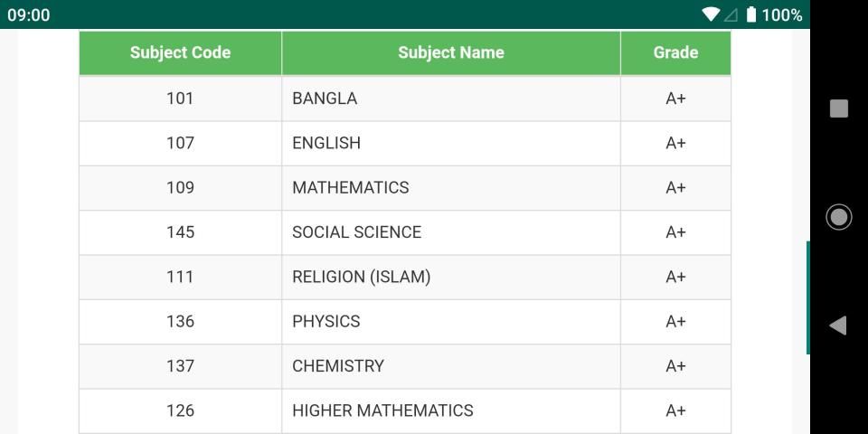The image size is (868, 434).
Task: Tap the battery icon in status bar
Action: (750, 14)
